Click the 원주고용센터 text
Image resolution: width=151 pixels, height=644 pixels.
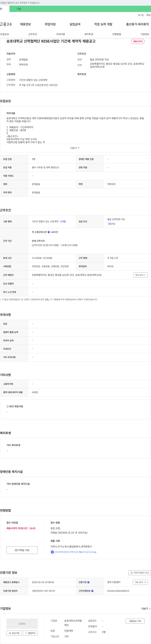coord(114,582)
